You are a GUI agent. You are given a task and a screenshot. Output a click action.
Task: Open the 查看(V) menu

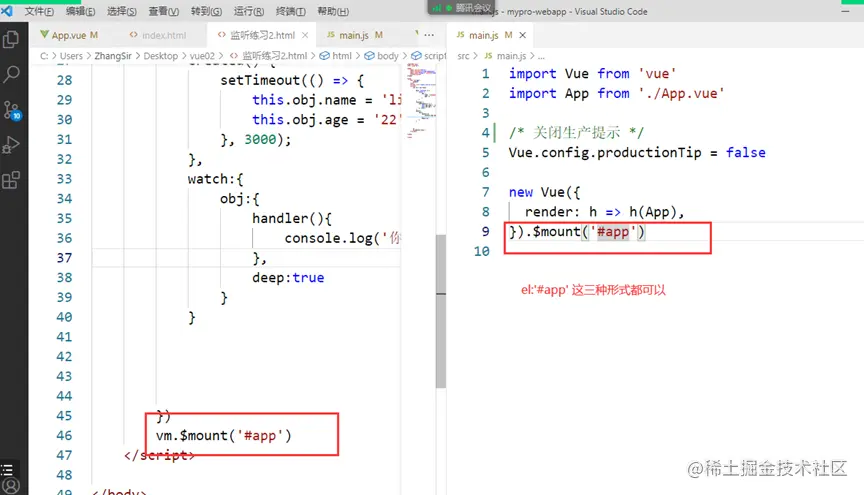tap(164, 11)
